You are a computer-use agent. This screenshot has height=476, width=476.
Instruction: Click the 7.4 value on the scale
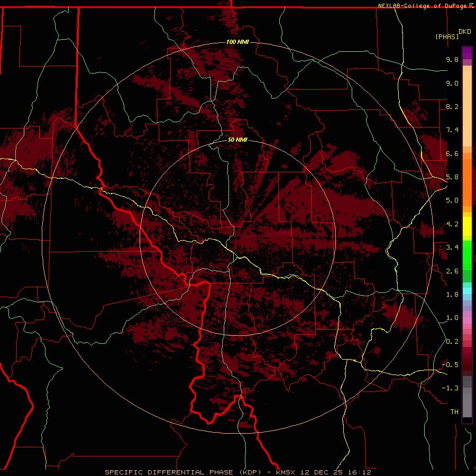[x=452, y=130]
